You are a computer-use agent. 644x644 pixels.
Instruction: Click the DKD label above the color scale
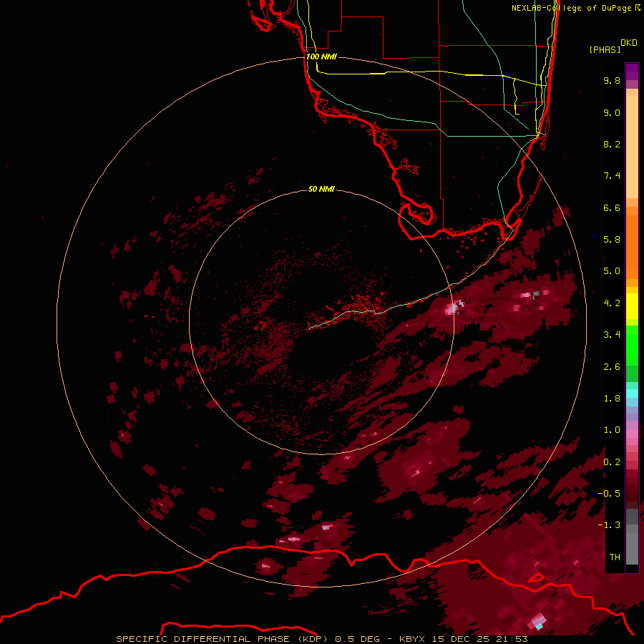tap(629, 43)
